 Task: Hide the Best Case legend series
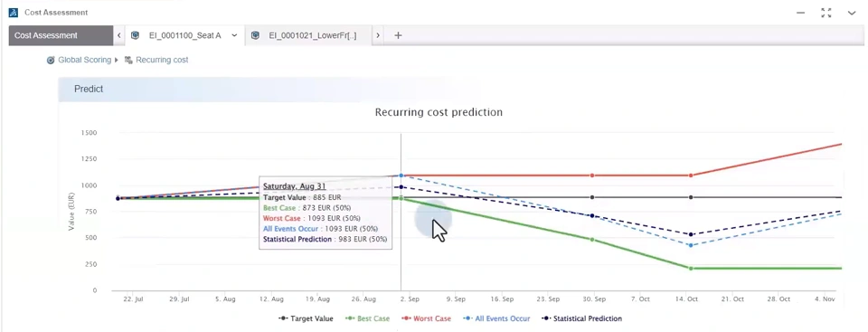[x=367, y=318]
